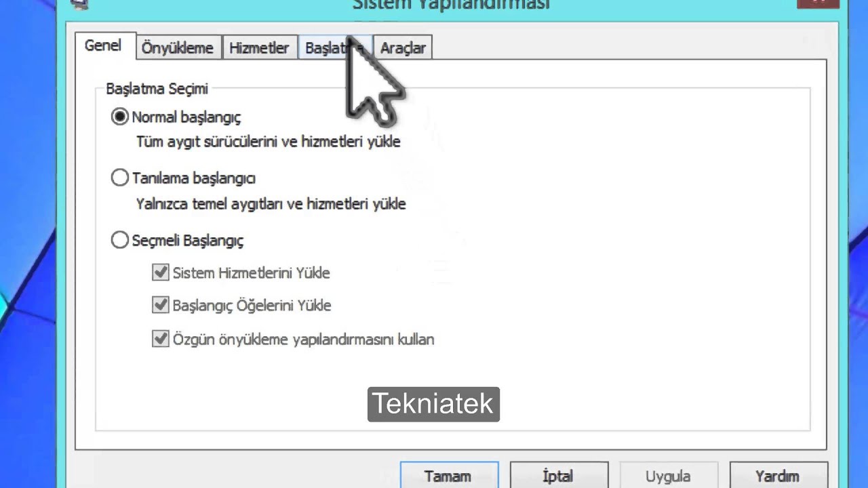Open help with the Yardım button
This screenshot has height=488, width=868.
click(x=777, y=476)
